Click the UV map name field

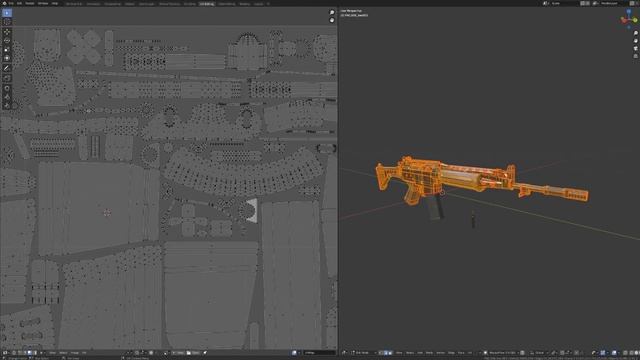(320, 353)
